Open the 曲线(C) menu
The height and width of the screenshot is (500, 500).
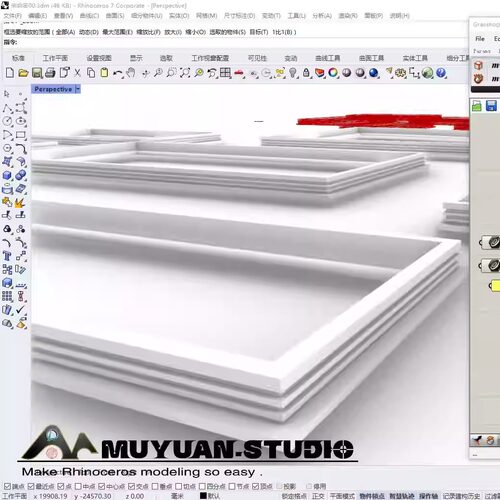pos(90,16)
